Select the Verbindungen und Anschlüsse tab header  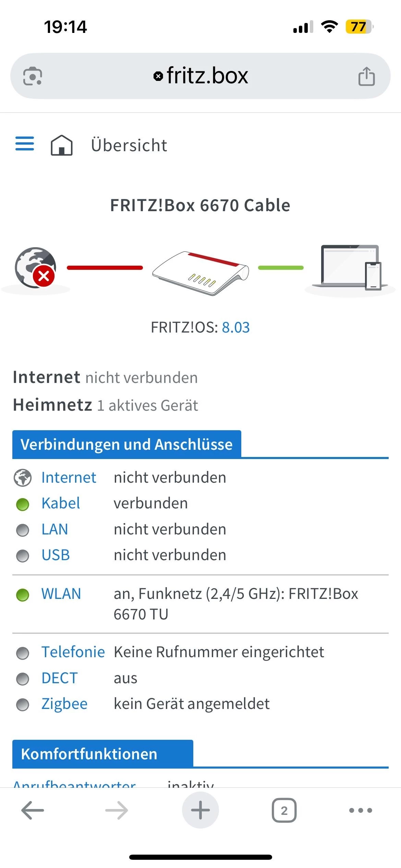[x=127, y=444]
